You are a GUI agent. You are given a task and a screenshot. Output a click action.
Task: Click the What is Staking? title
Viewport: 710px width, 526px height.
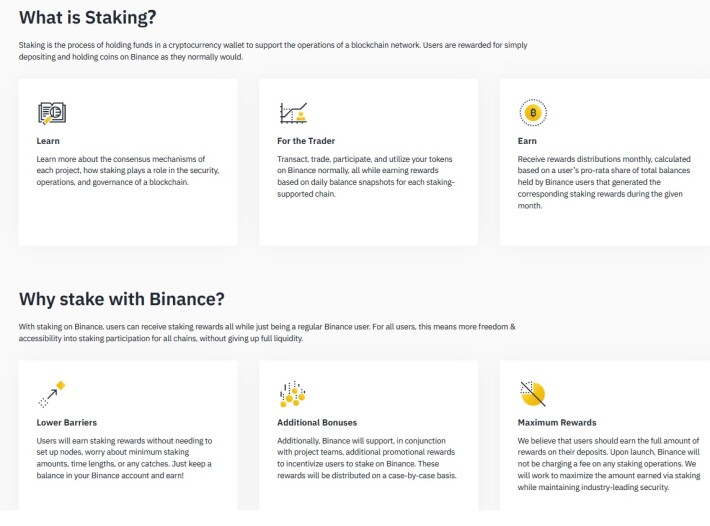[x=87, y=17]
